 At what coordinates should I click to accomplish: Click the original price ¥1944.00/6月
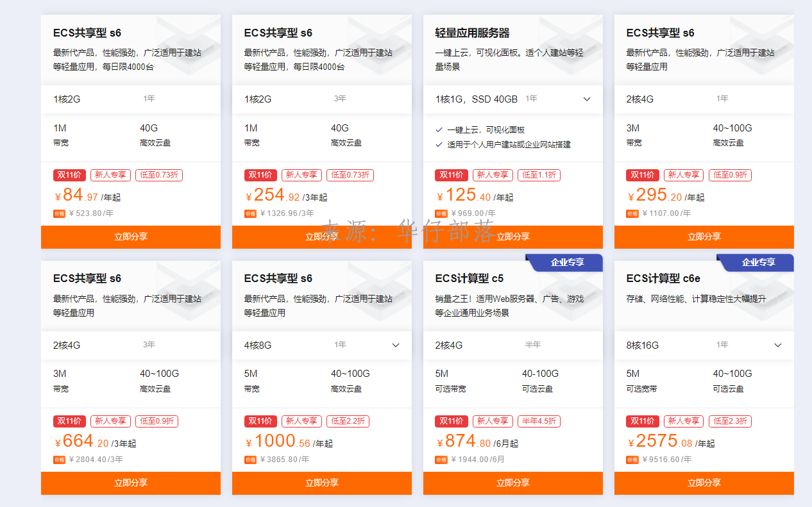pyautogui.click(x=478, y=460)
